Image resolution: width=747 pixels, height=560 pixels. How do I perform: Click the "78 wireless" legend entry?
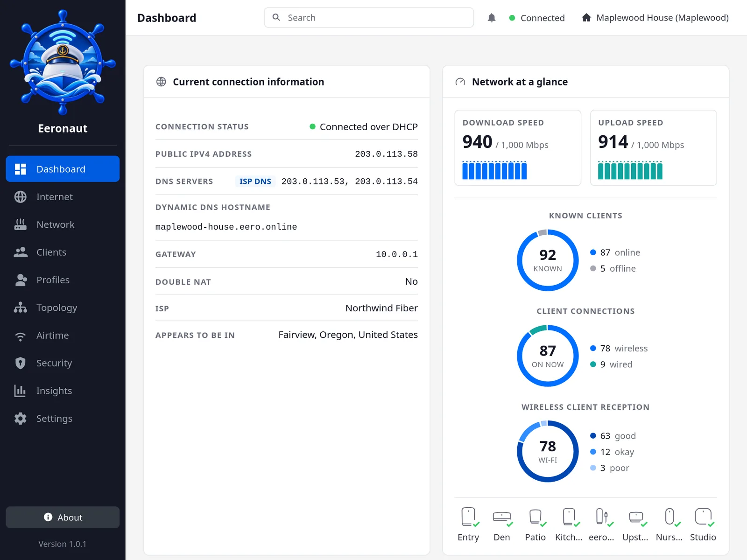coord(619,349)
